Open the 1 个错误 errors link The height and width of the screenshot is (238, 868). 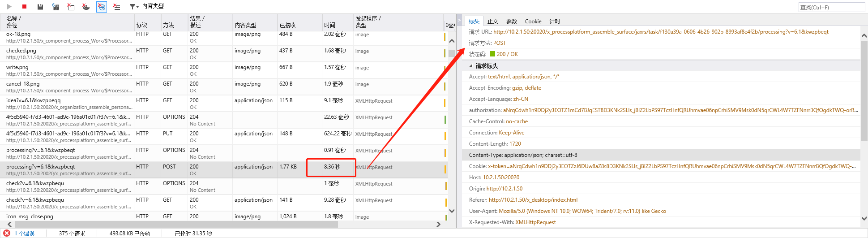(25, 234)
